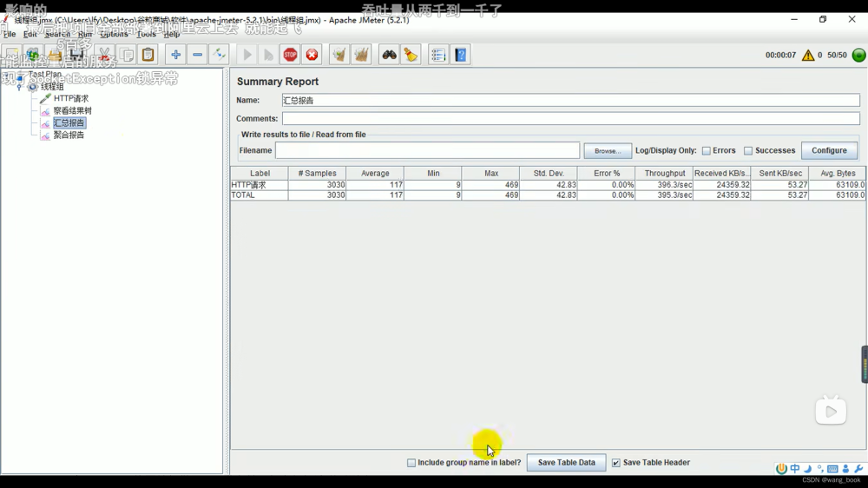868x488 pixels.
Task: Enable the Errors only checkbox
Action: [x=707, y=151]
